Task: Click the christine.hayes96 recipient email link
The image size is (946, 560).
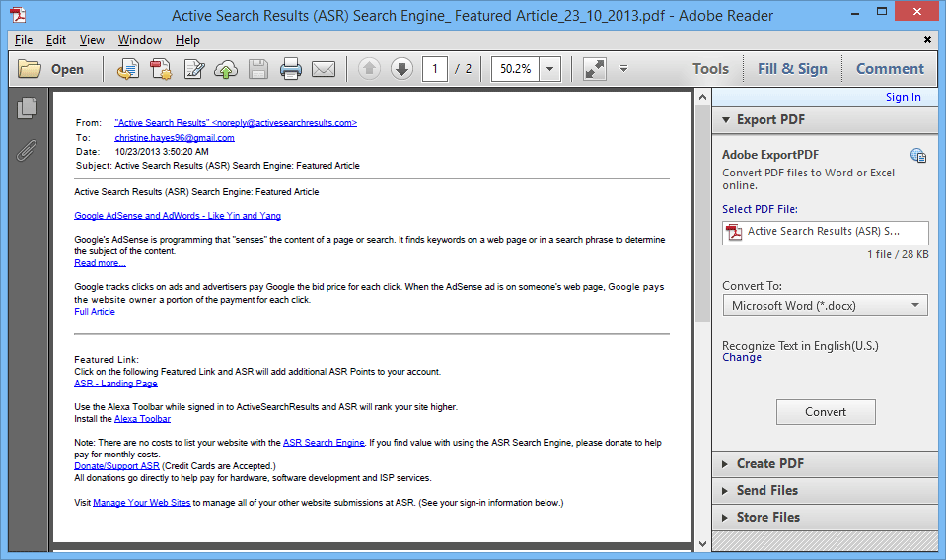Action: click(175, 137)
